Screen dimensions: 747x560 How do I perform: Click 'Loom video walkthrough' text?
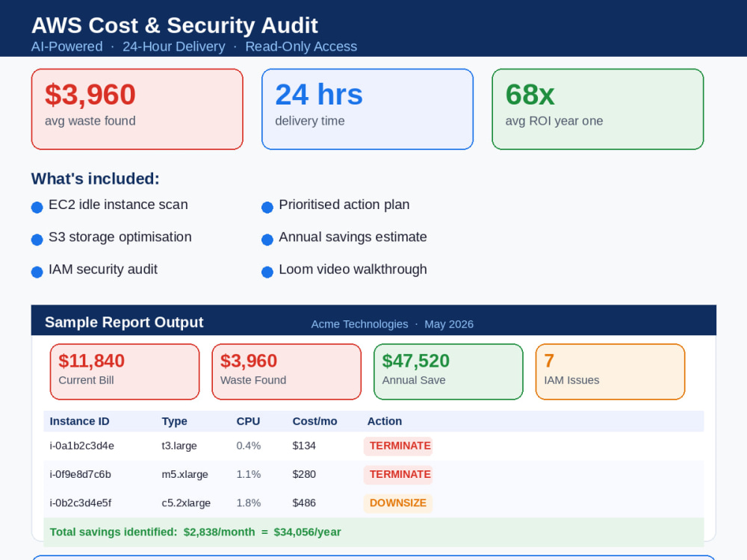(x=353, y=270)
